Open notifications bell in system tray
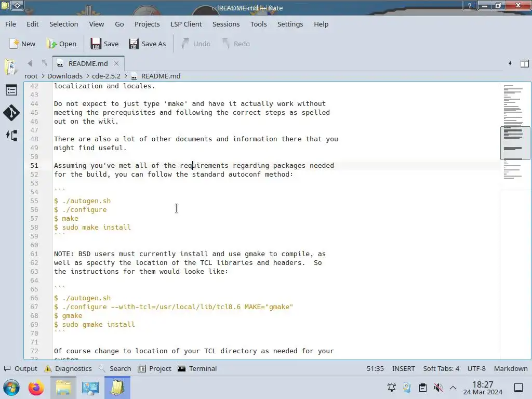Screen dimensions: 532x399 tap(392, 388)
